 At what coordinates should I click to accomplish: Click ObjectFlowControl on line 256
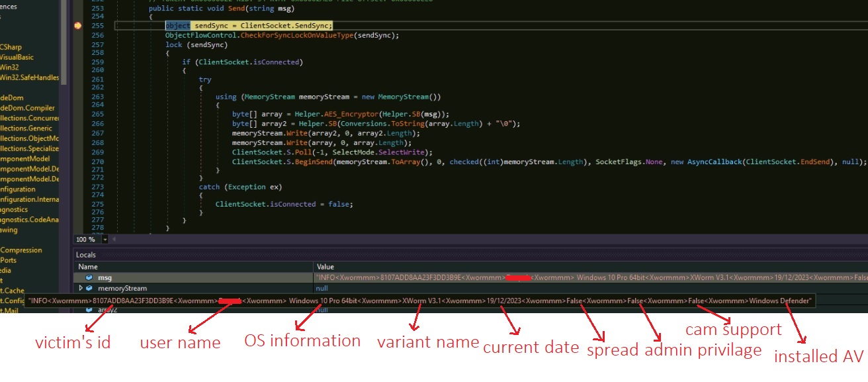tap(202, 35)
